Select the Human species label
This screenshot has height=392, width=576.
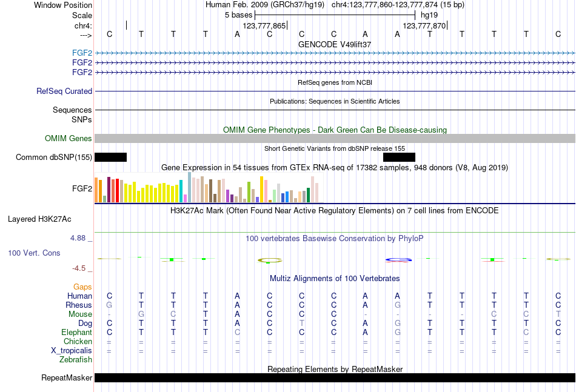(x=79, y=296)
